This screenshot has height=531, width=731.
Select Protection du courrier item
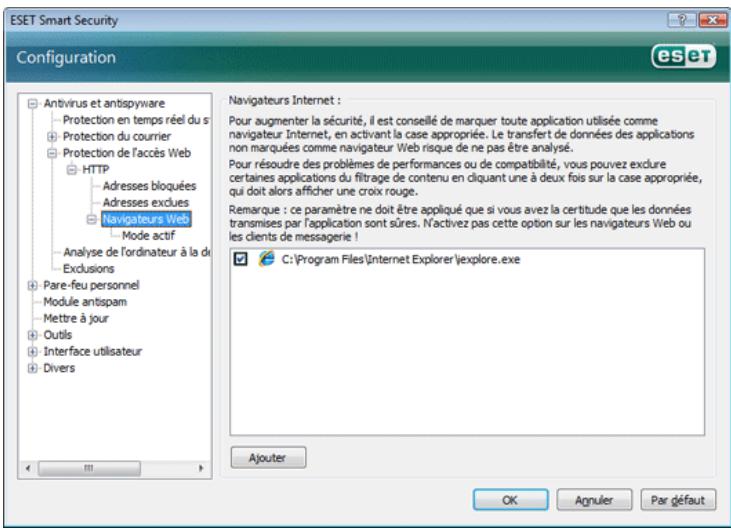pyautogui.click(x=117, y=137)
